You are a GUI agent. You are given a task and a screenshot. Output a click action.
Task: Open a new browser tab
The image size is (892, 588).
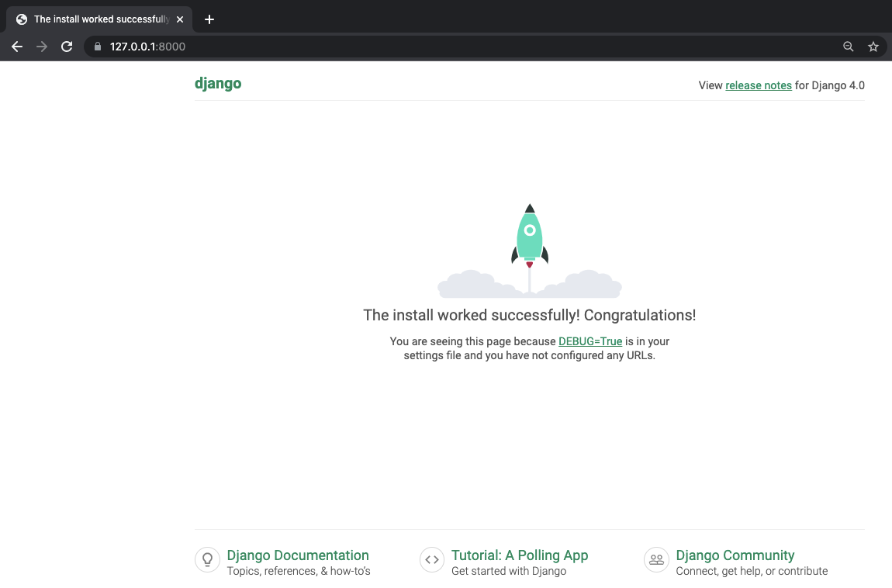pyautogui.click(x=209, y=19)
